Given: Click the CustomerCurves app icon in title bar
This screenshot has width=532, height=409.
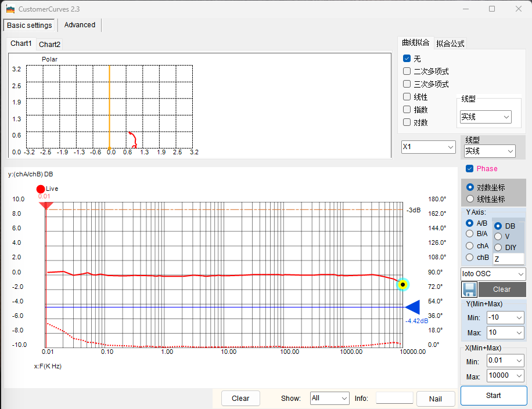Looking at the screenshot, I should tap(10, 9).
